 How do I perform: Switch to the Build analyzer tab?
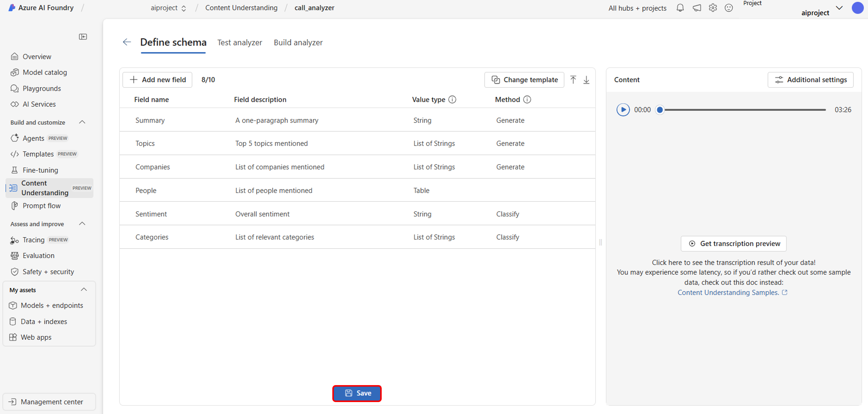[298, 43]
